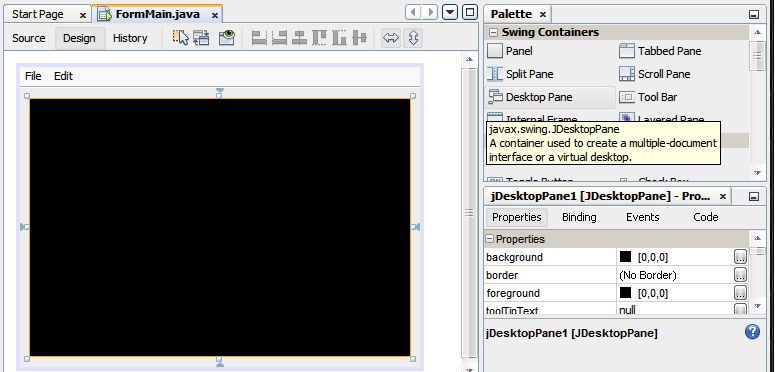Toggle horizontal resizability arrow button
Image resolution: width=775 pixels, height=372 pixels.
[x=391, y=38]
